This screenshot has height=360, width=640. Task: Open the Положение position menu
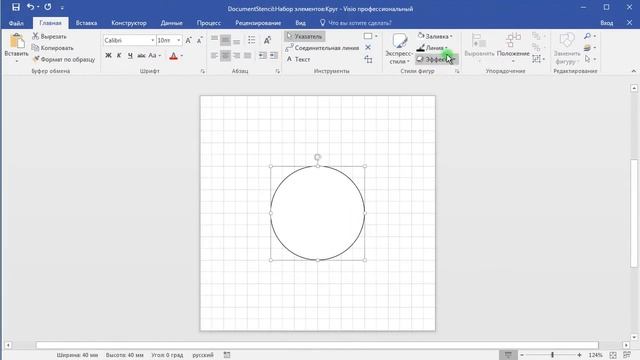pos(513,48)
